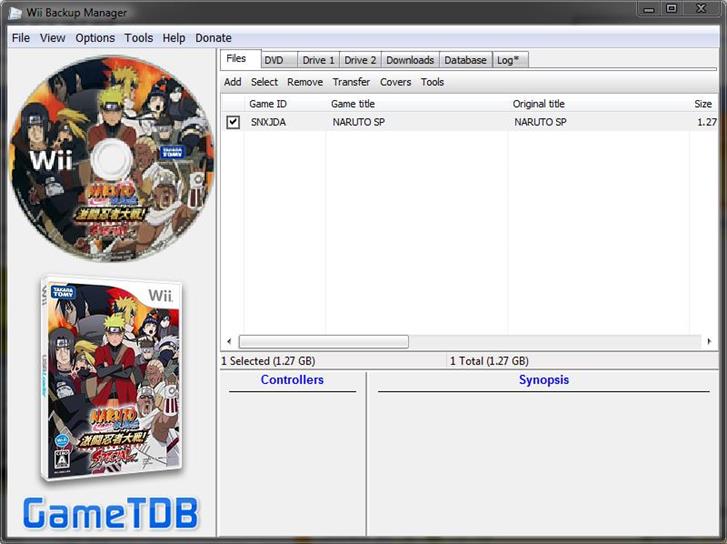Click the Game title column header
The image size is (727, 544).
coord(353,104)
